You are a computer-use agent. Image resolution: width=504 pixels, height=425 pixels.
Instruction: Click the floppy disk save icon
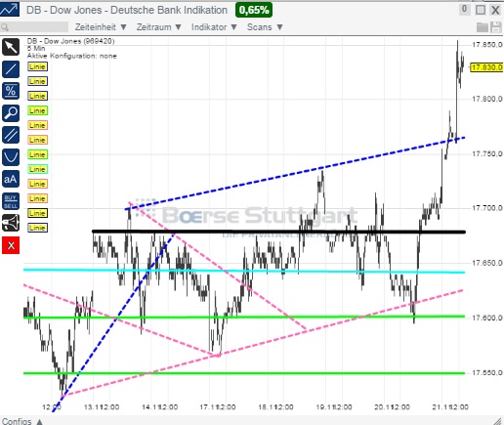pos(495,27)
